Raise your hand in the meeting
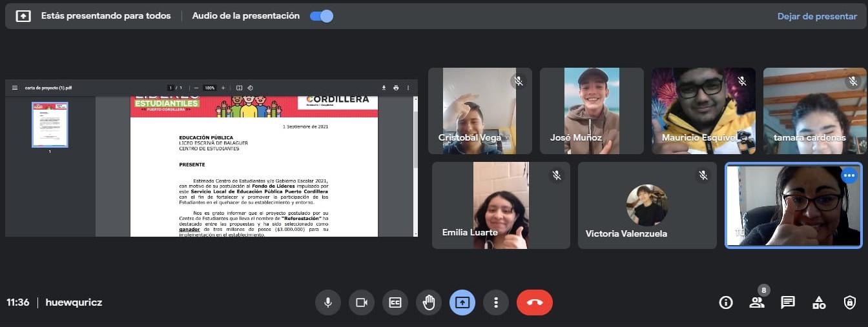 pyautogui.click(x=429, y=302)
